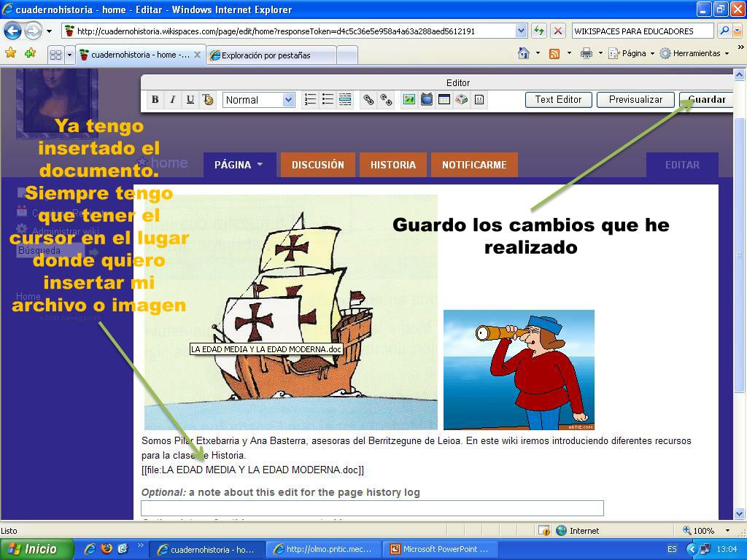Run search with the magnifying glass icon
This screenshot has width=747, height=560.
coord(724,31)
